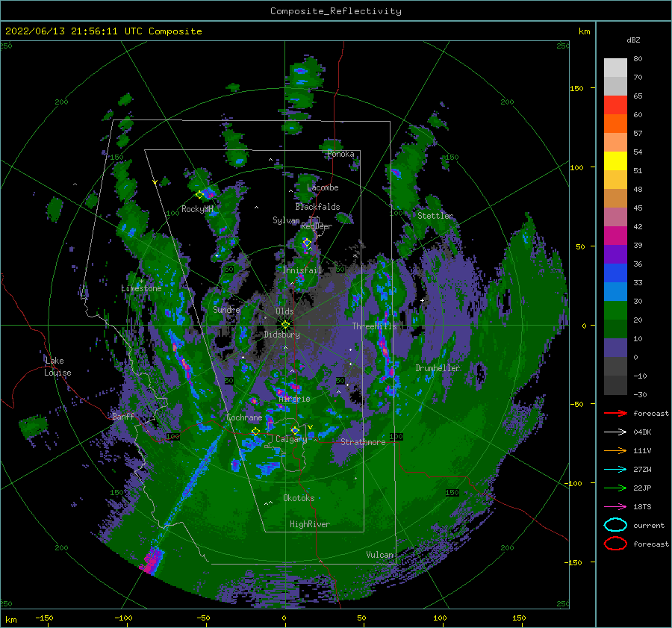
Task: Select the 80 dBZ light gray swatch
Action: (x=615, y=67)
